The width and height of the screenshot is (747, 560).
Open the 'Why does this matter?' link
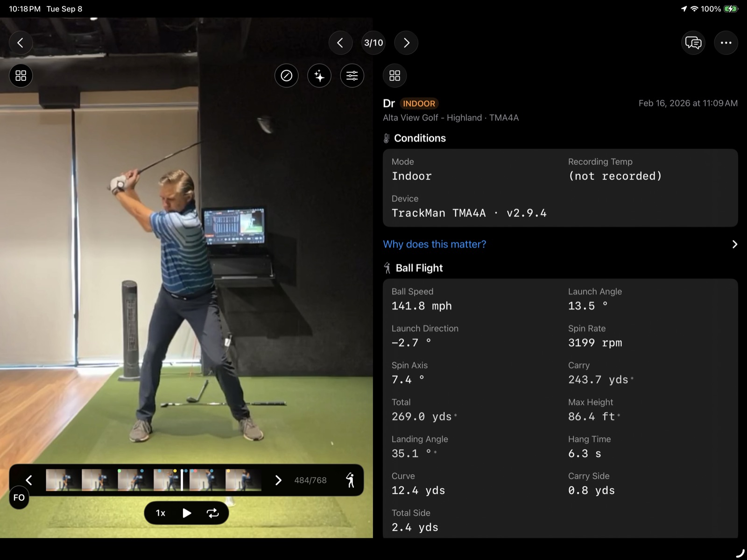[x=435, y=244]
